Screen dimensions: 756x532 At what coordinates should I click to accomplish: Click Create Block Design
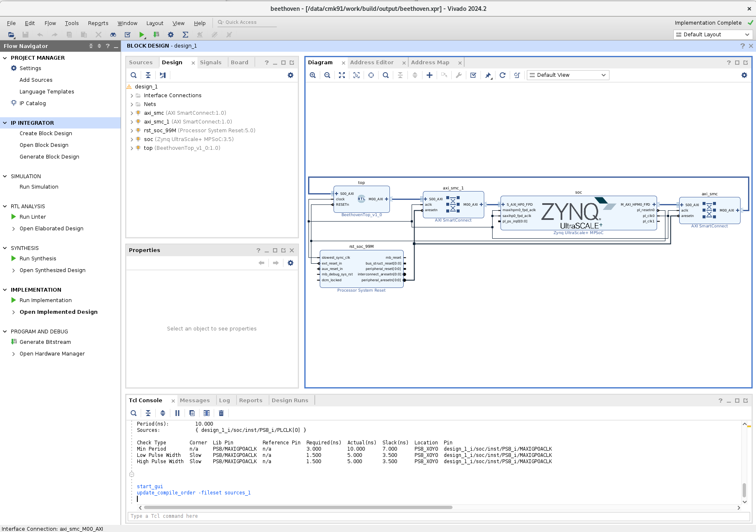(46, 134)
